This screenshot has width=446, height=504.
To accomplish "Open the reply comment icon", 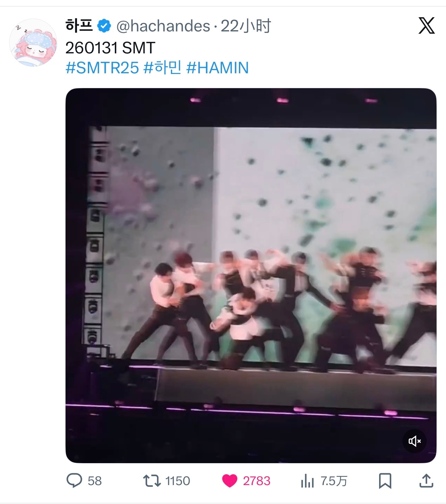I will (x=74, y=480).
